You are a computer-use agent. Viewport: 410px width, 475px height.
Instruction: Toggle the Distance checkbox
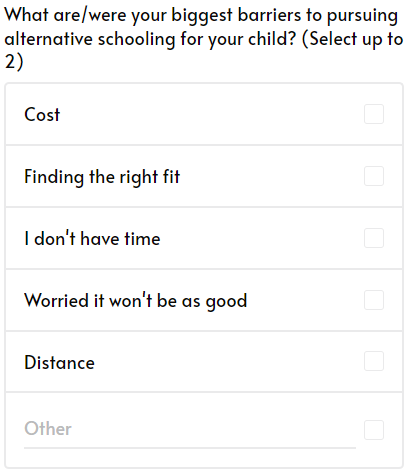point(374,361)
